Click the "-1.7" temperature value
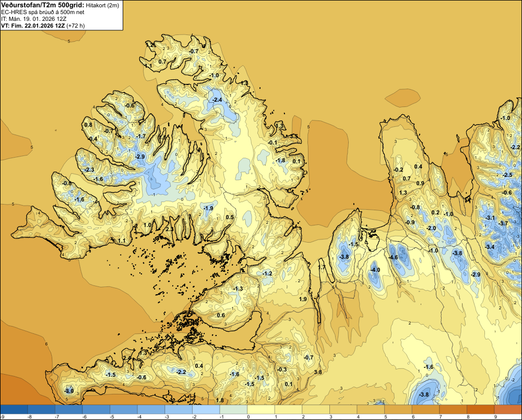The image size is (522, 420). coord(141,136)
